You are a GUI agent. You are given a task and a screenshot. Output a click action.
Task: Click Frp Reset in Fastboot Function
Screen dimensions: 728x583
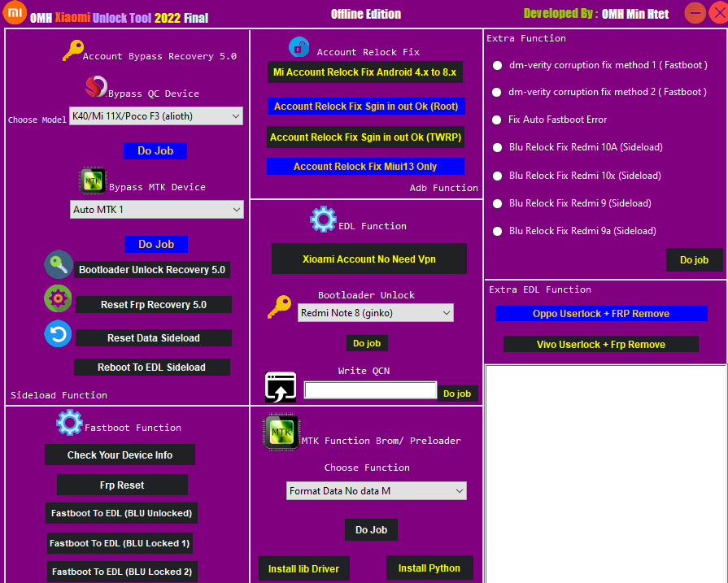pos(122,485)
